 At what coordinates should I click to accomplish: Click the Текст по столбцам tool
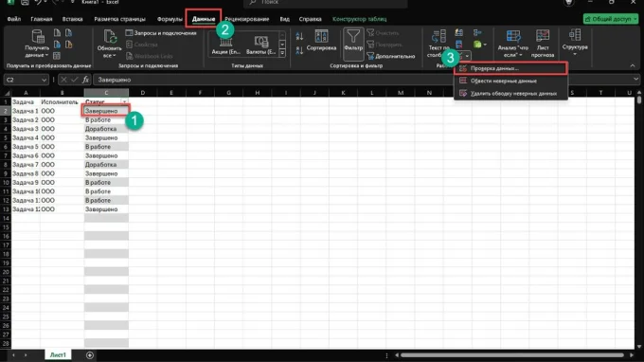click(438, 44)
